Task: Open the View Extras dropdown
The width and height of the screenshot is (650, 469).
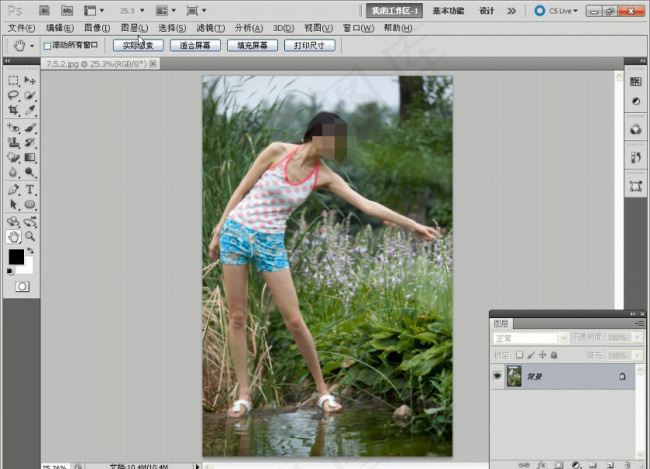Action: point(94,10)
